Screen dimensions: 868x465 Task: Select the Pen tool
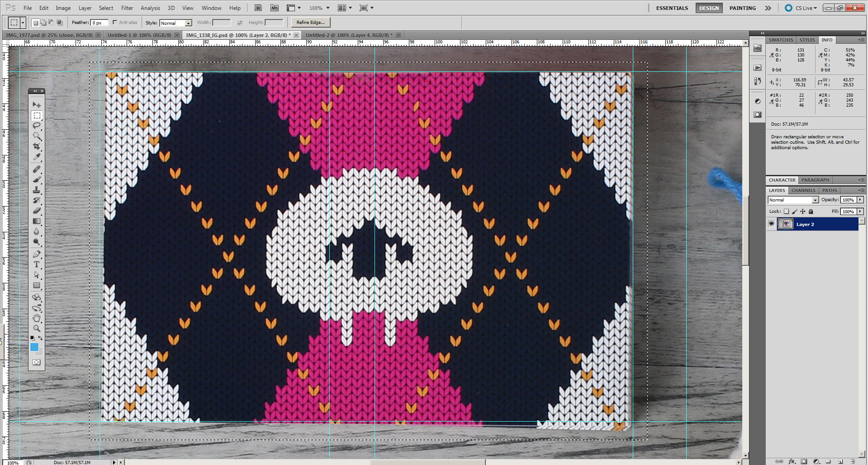(x=37, y=254)
